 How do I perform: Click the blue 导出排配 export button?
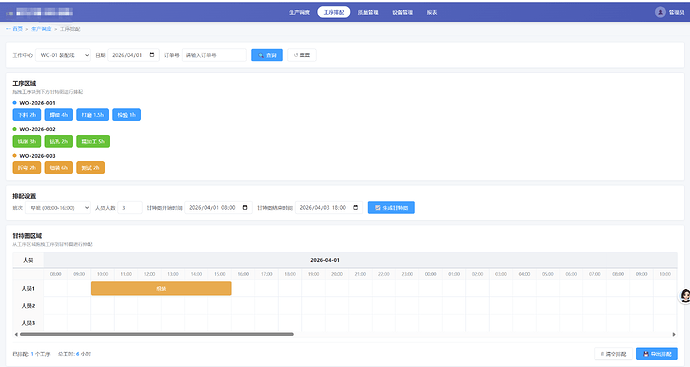[x=657, y=354]
